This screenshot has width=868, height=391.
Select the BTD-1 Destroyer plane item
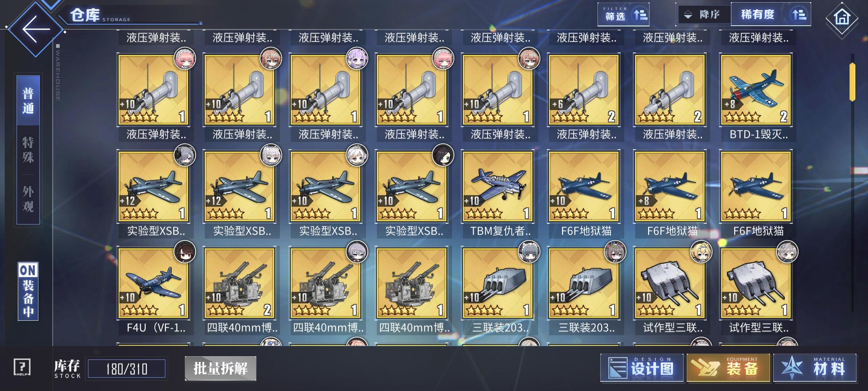click(x=756, y=97)
